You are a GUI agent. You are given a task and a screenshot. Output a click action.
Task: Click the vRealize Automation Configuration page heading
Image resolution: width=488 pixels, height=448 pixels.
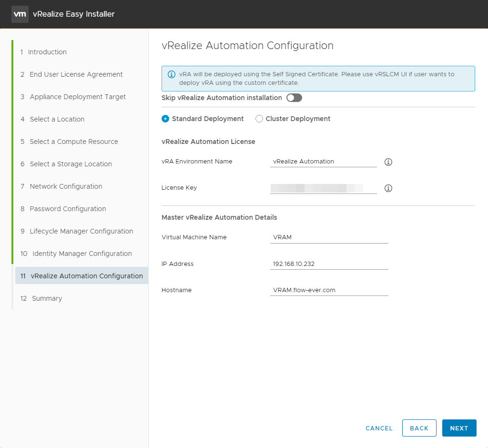pyautogui.click(x=247, y=45)
